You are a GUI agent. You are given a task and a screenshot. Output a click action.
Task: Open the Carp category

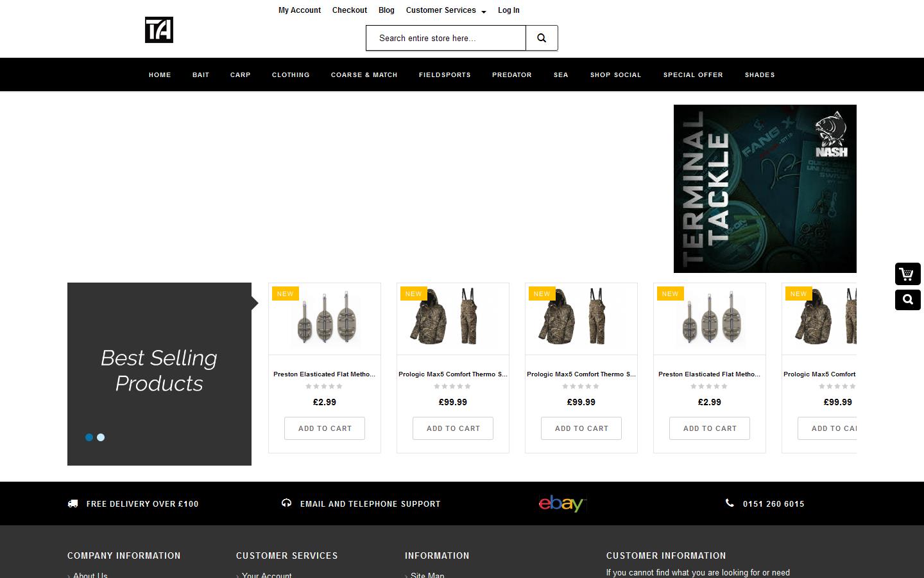(x=241, y=74)
